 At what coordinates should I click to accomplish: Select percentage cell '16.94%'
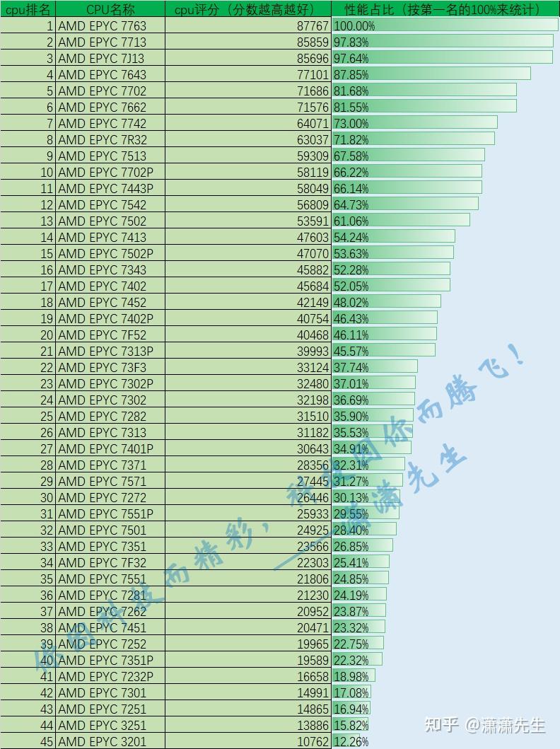tap(445, 709)
